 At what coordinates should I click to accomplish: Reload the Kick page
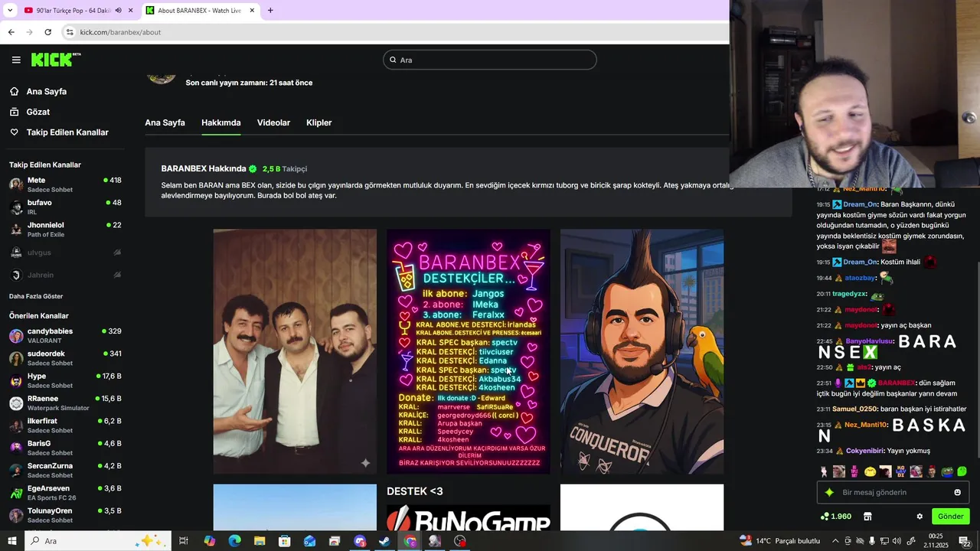(x=47, y=32)
